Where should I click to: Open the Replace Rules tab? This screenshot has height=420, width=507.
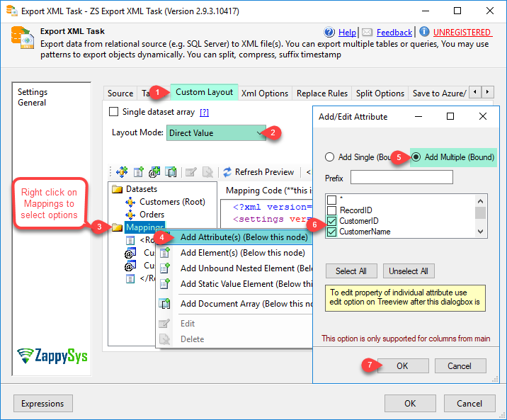[322, 93]
